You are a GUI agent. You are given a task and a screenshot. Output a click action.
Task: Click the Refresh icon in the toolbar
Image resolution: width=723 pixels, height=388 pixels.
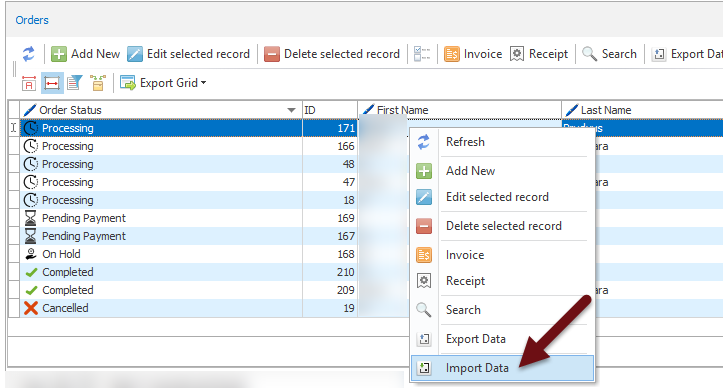pos(29,54)
